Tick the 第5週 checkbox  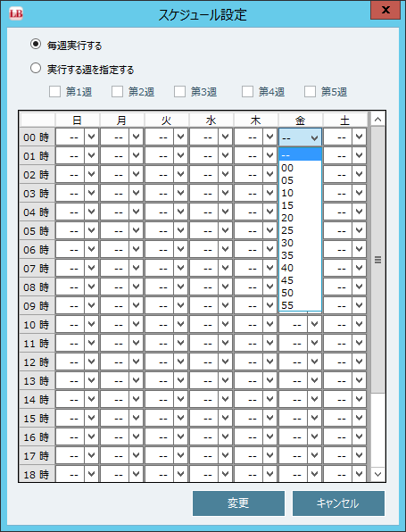310,92
